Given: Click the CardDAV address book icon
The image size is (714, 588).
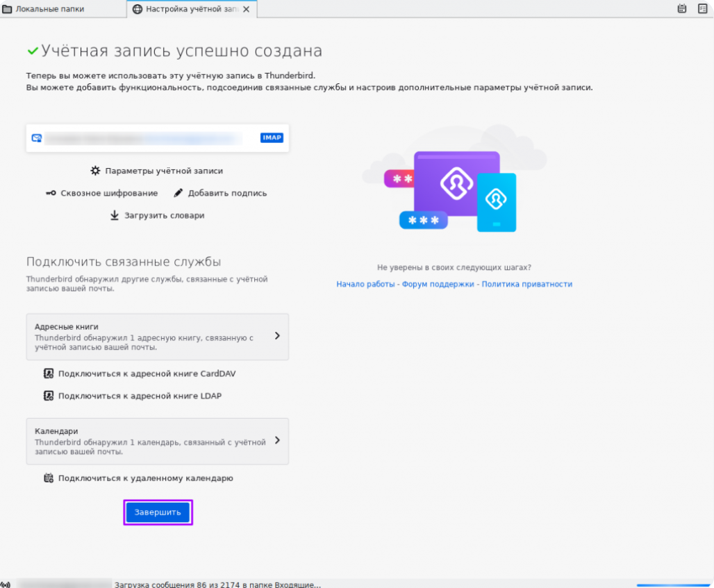Looking at the screenshot, I should [x=49, y=373].
